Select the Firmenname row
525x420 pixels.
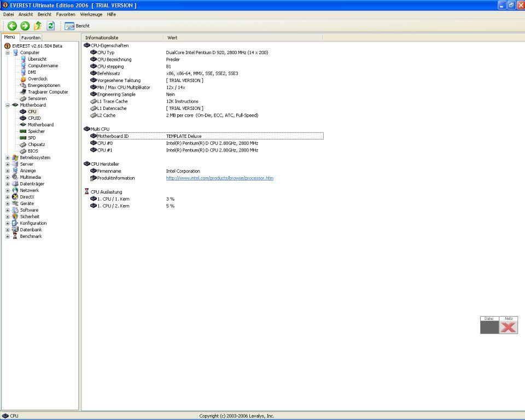(203, 171)
